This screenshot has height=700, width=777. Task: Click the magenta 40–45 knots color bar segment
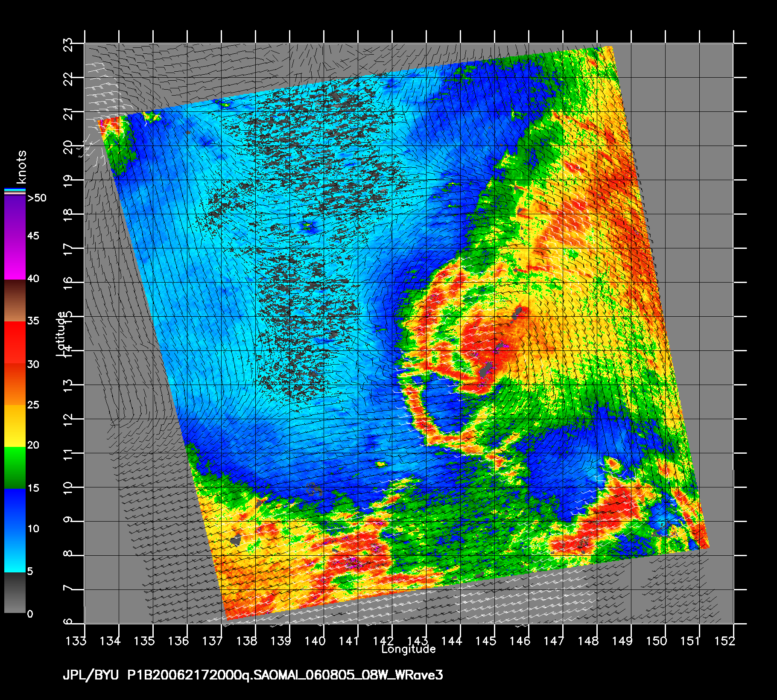pyautogui.click(x=15, y=258)
